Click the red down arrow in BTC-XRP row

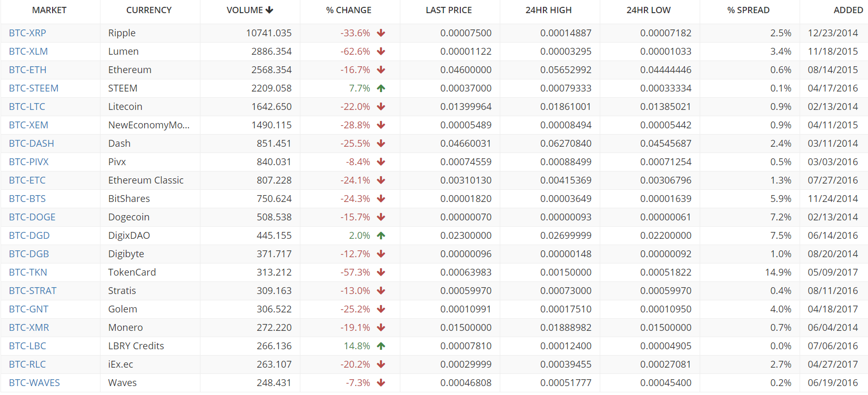381,33
